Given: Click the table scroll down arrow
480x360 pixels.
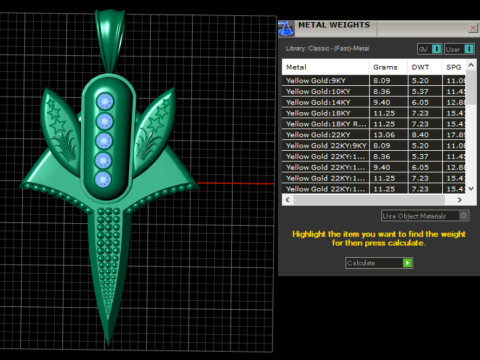Looking at the screenshot, I should (471, 189).
